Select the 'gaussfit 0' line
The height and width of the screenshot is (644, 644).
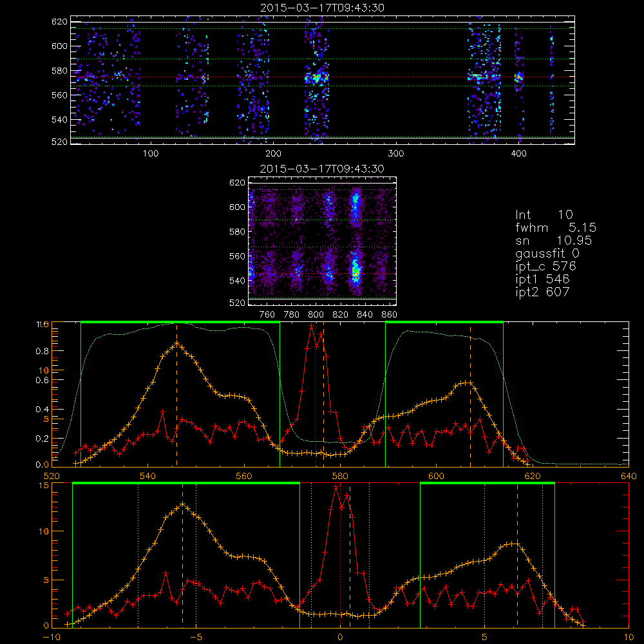point(547,253)
